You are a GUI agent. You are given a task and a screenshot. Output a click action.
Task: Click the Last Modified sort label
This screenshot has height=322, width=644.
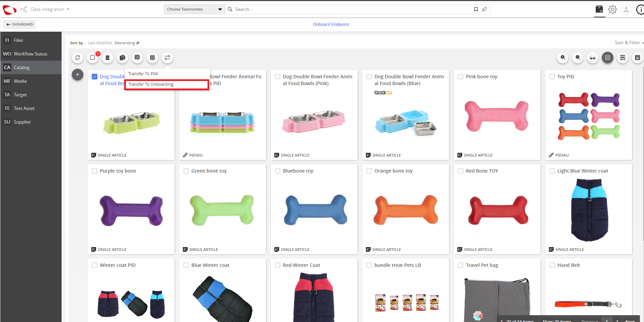pos(100,43)
